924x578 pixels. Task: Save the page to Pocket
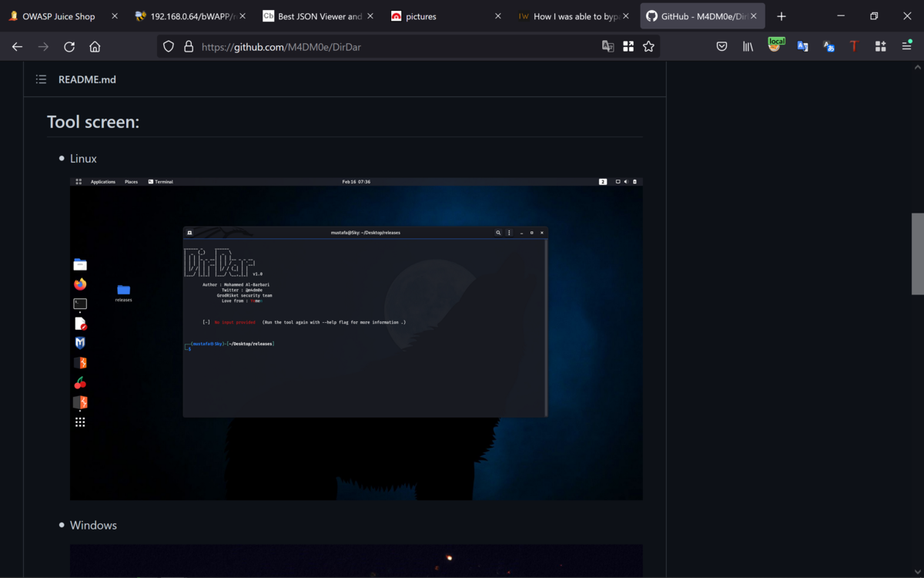[x=721, y=46]
